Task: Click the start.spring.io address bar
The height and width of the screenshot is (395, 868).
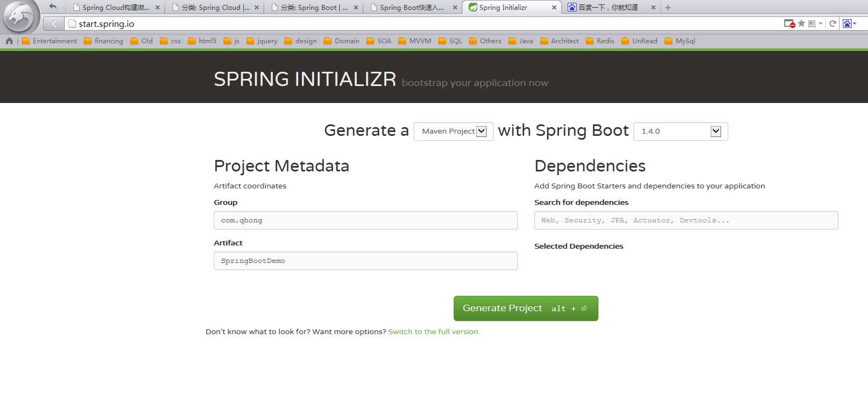Action: tap(422, 24)
